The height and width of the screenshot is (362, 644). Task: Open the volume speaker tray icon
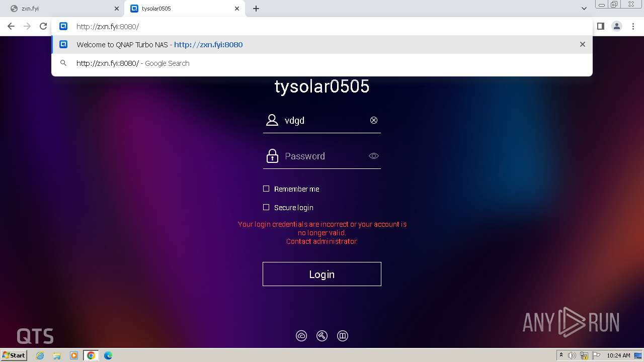tap(572, 355)
